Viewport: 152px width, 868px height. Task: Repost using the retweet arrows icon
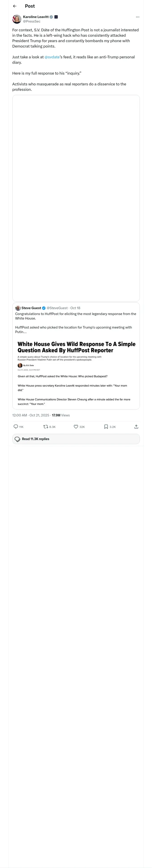click(46, 427)
